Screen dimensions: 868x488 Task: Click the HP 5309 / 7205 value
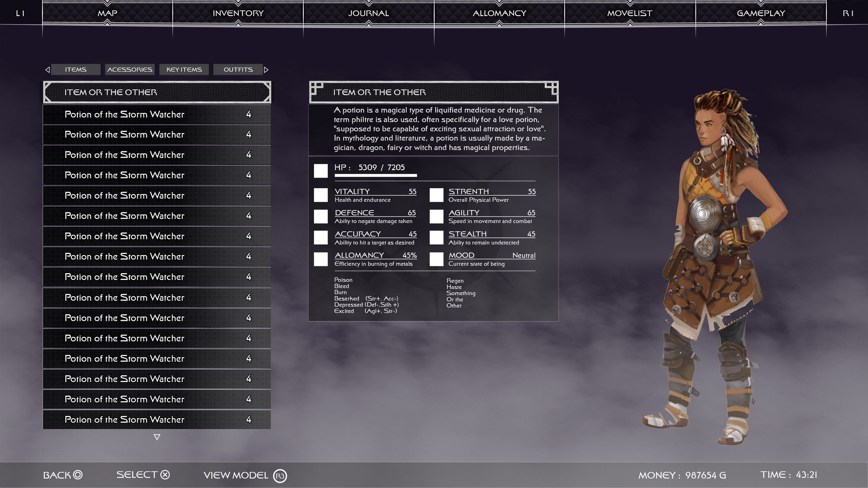[x=382, y=168]
